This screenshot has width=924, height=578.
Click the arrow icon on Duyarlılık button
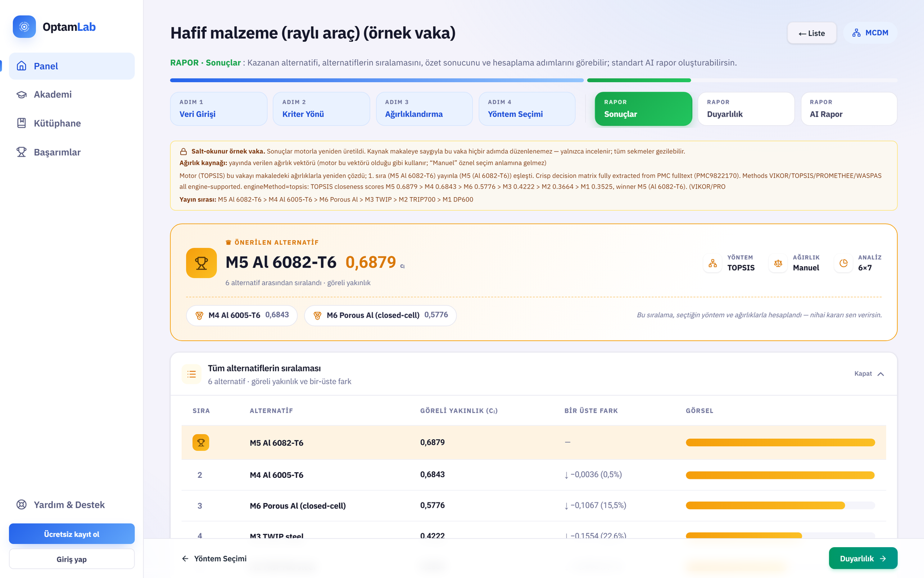(x=883, y=558)
